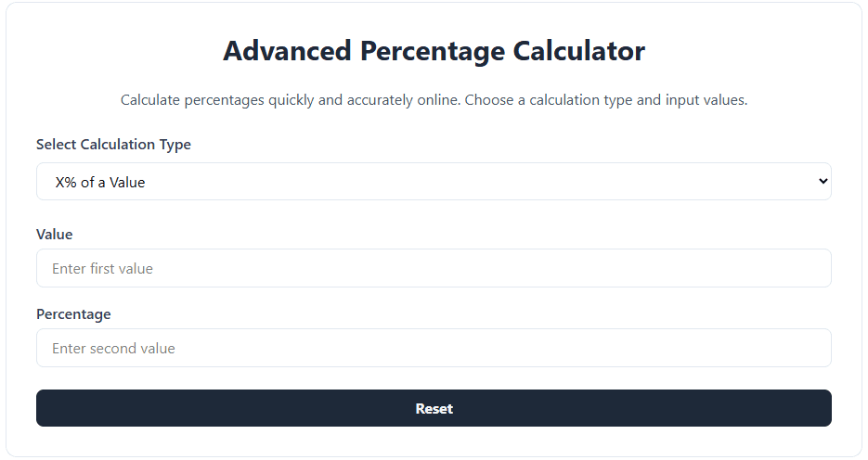
Task: Click the calculator description paragraph
Action: 434,99
